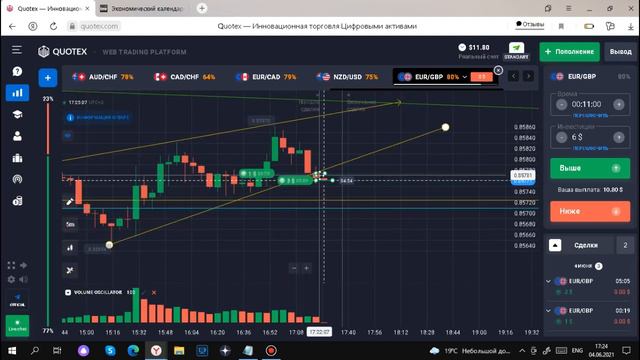The height and width of the screenshot is (360, 640).
Task: Reload the Quotex page
Action: [x=53, y=26]
